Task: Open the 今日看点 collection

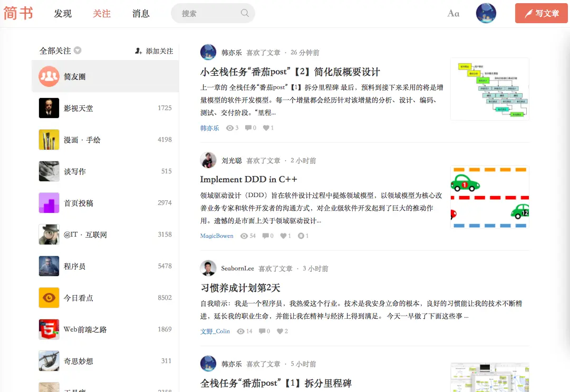Action: point(105,298)
